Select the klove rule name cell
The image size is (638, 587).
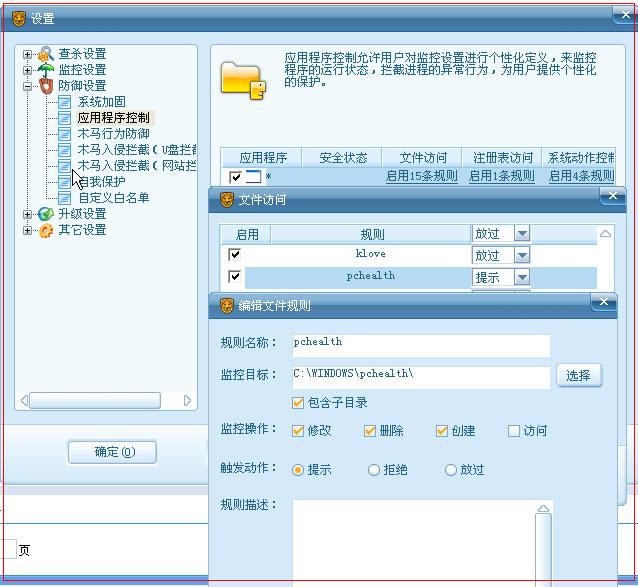click(370, 255)
